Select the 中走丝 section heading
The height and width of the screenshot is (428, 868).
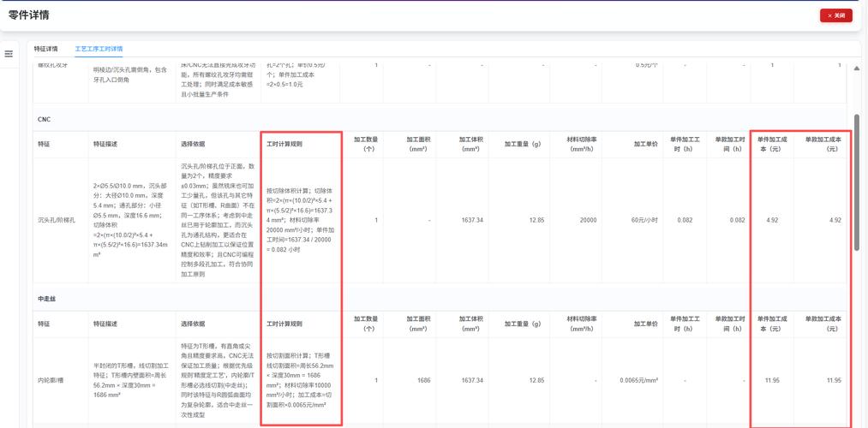46,299
